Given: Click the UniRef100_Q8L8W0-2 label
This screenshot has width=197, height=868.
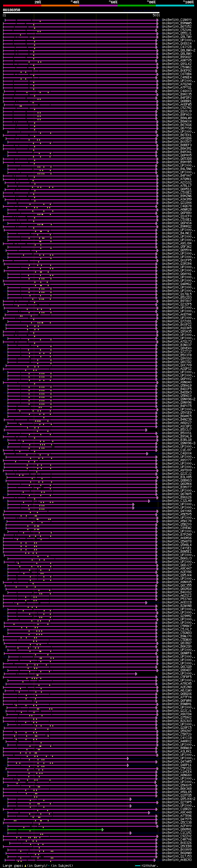Looking at the screenshot, I should (x=179, y=50).
